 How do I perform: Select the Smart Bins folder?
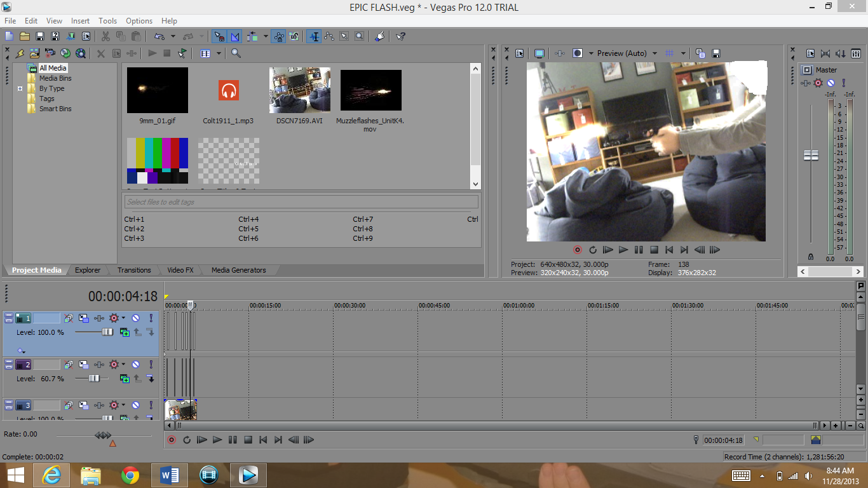click(x=55, y=109)
